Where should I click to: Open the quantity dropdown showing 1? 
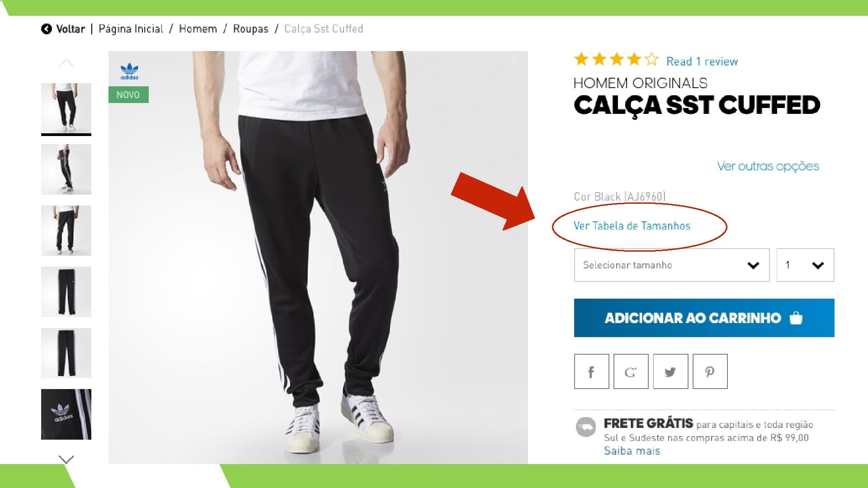(x=805, y=265)
